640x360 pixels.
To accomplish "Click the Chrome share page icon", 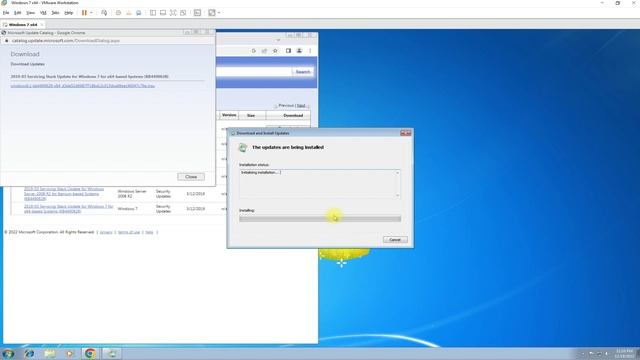I will point(264,51).
